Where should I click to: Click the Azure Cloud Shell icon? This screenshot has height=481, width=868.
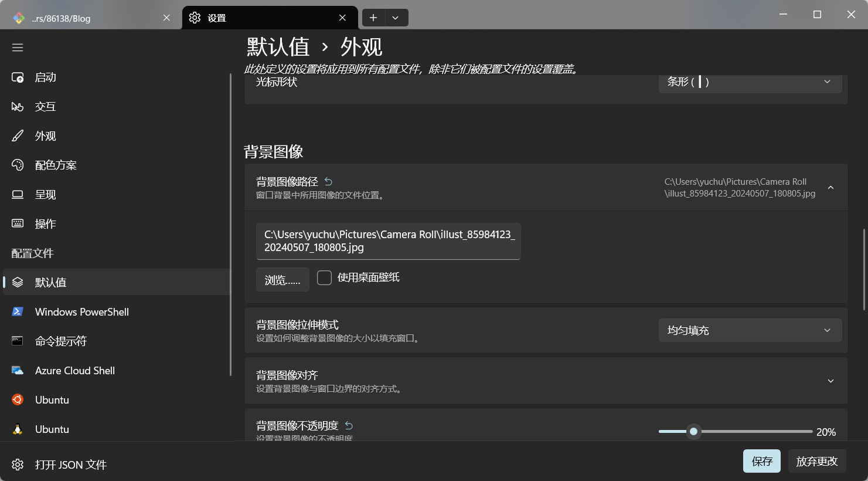point(18,371)
